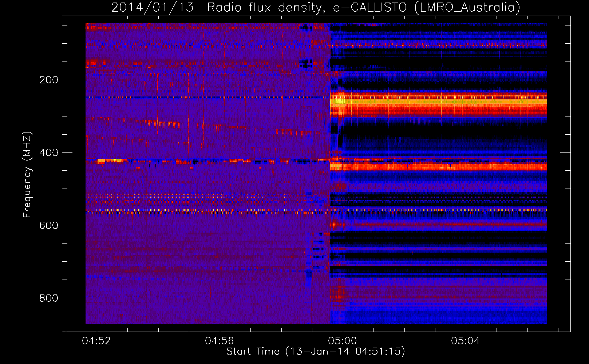Screen dimensions: 589x364
Task: Click the 800 frequency tick label
Action: (x=49, y=298)
